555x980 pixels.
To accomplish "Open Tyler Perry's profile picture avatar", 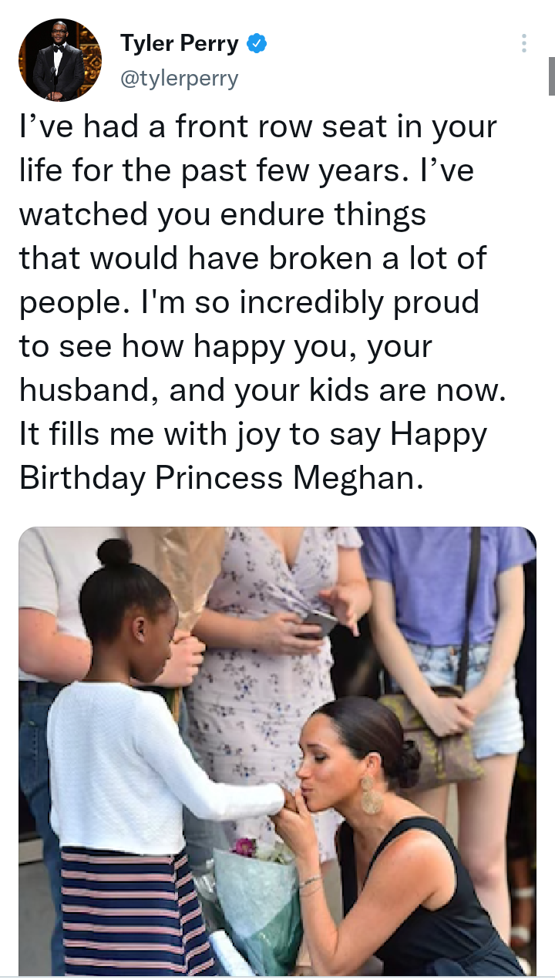I will 60,60.
